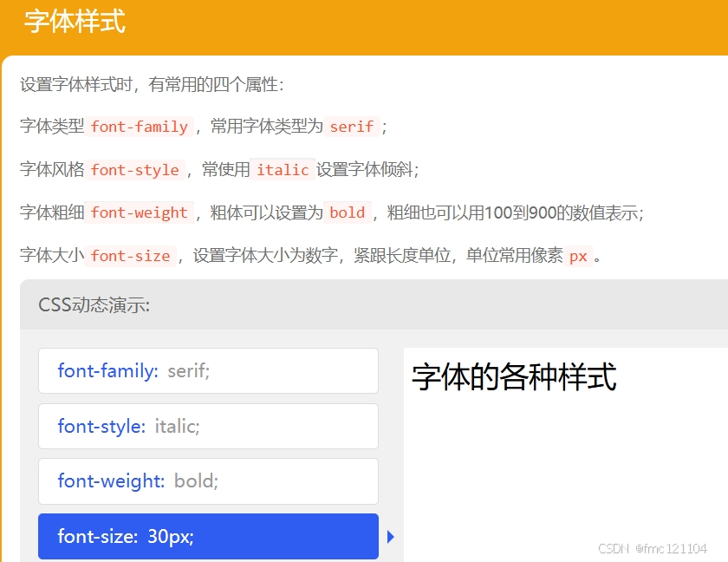Click the 字体粗细 label text

(52, 212)
